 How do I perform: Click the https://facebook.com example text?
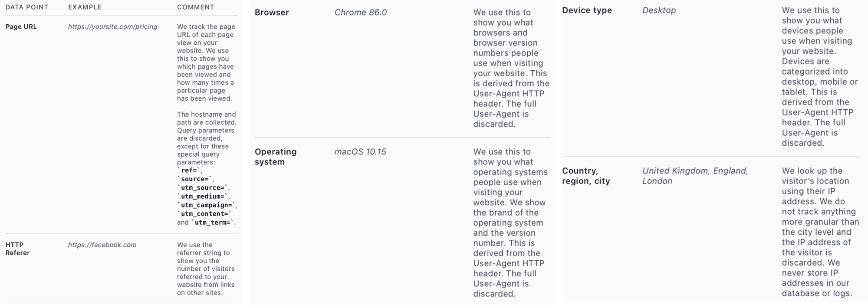click(102, 245)
